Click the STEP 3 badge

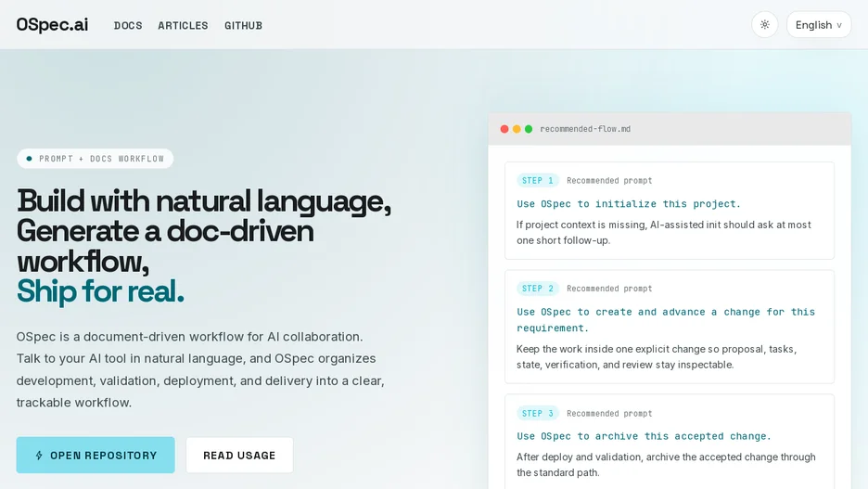(x=538, y=413)
